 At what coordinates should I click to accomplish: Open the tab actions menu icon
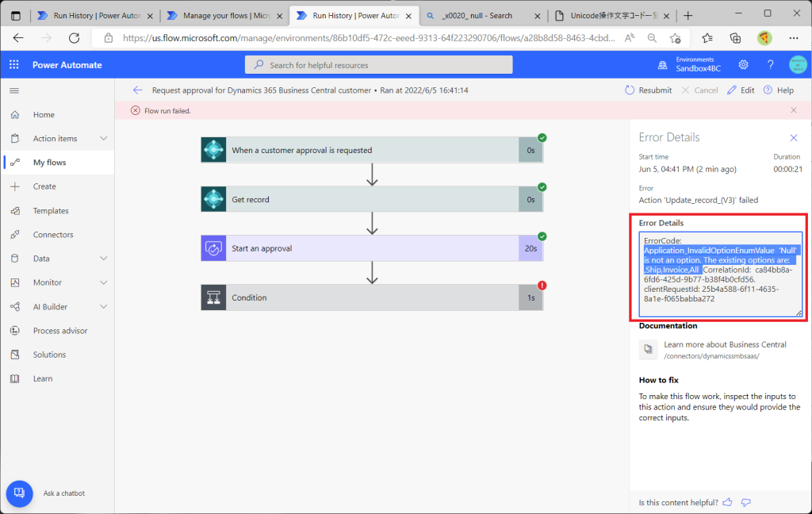pos(16,16)
